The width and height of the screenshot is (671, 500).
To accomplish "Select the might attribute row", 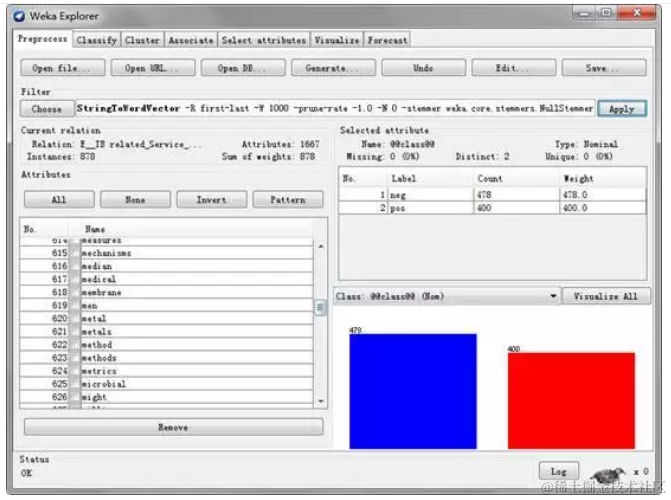I will [x=166, y=397].
